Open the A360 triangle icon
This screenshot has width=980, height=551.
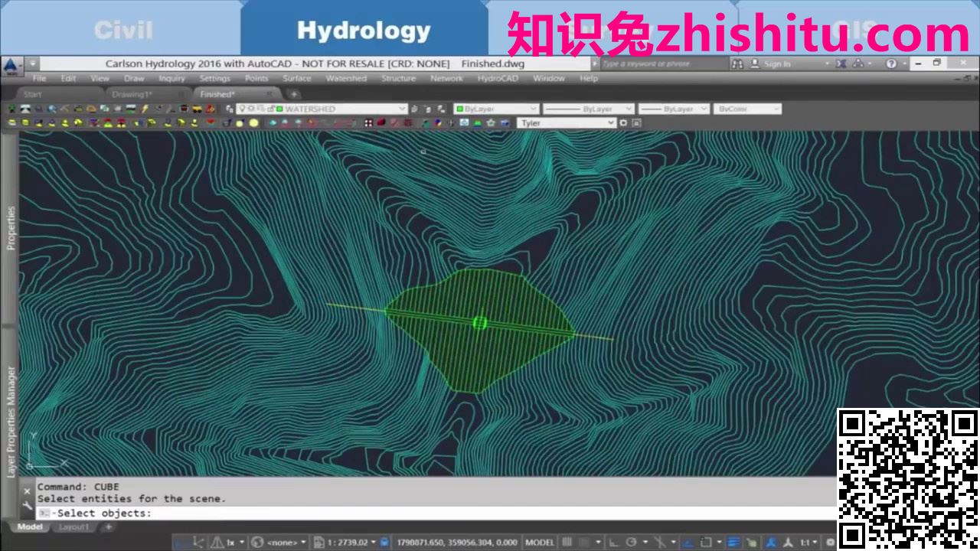[x=858, y=64]
